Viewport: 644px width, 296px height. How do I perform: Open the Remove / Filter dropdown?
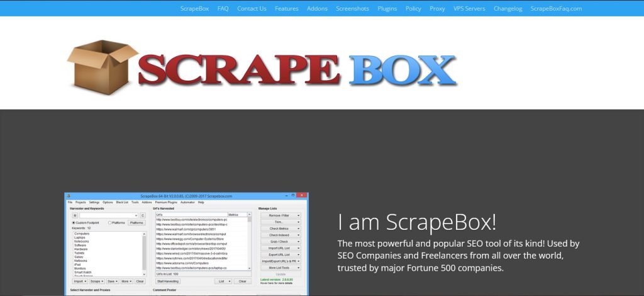click(281, 215)
